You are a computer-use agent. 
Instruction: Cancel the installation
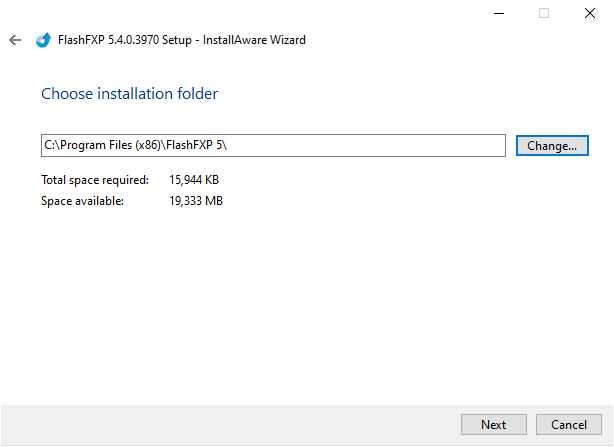click(x=568, y=424)
